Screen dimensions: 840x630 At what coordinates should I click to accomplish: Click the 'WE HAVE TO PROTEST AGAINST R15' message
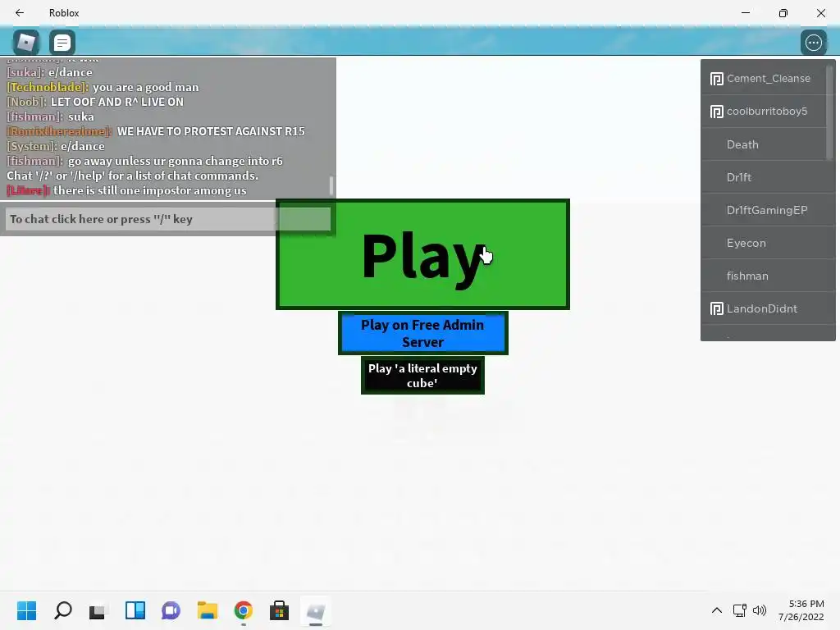tap(211, 131)
